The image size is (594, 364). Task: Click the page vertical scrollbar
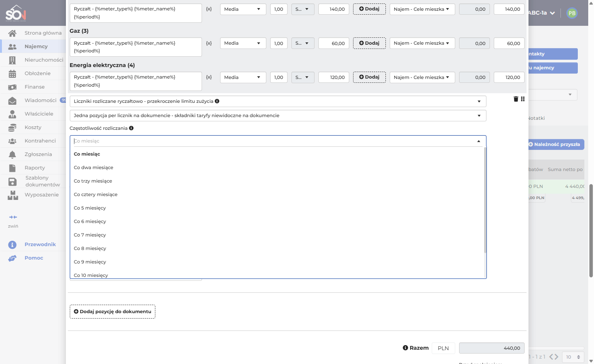[x=591, y=231]
